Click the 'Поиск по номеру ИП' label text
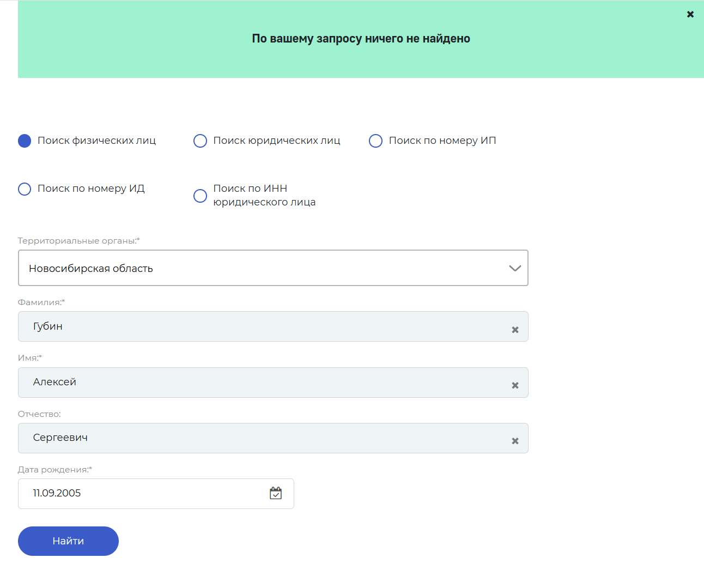704x588 pixels. tap(442, 141)
